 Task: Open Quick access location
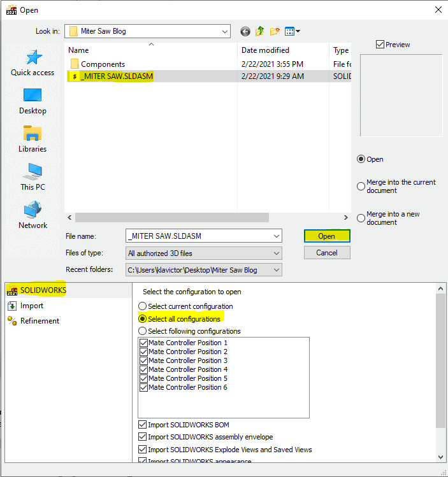[x=33, y=63]
